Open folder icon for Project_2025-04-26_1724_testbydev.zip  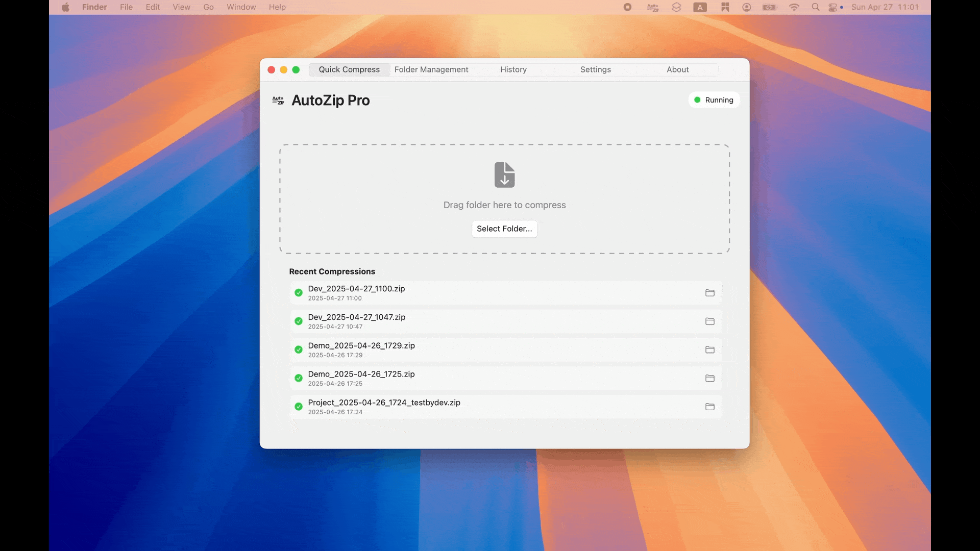709,407
